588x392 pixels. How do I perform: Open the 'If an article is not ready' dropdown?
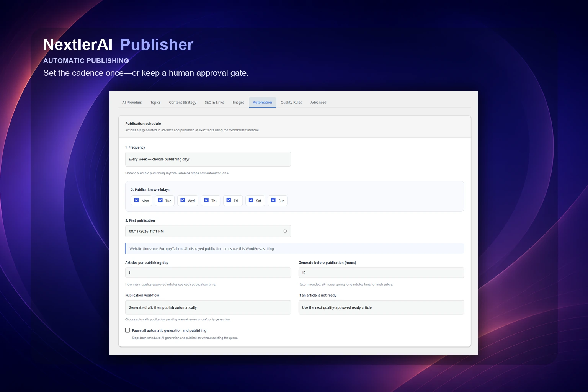click(381, 307)
